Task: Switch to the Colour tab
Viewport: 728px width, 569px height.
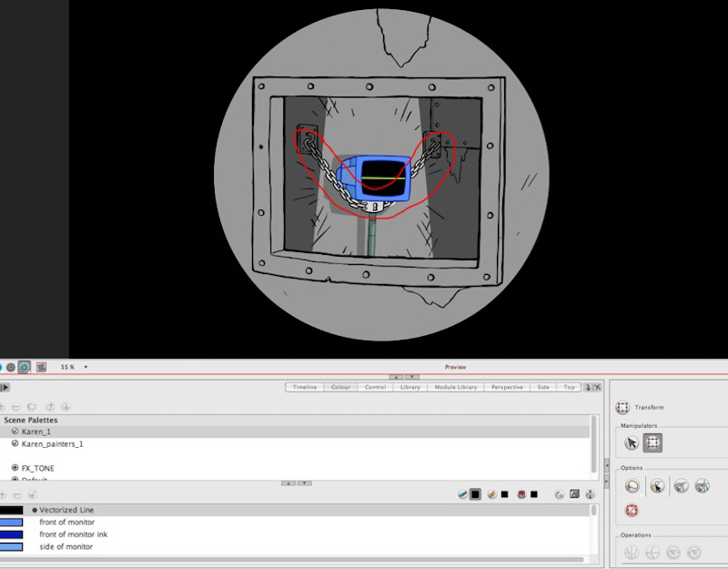Action: (x=340, y=387)
